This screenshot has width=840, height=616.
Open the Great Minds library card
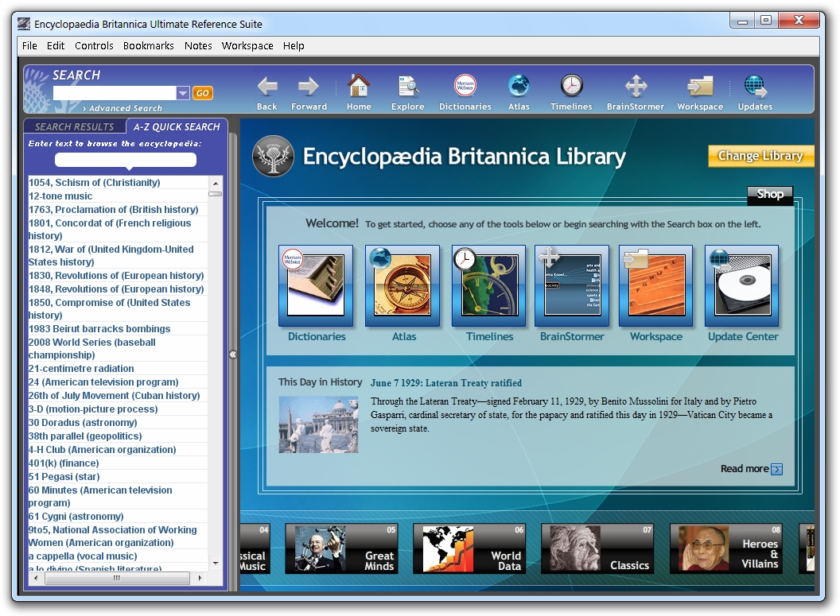pos(341,548)
